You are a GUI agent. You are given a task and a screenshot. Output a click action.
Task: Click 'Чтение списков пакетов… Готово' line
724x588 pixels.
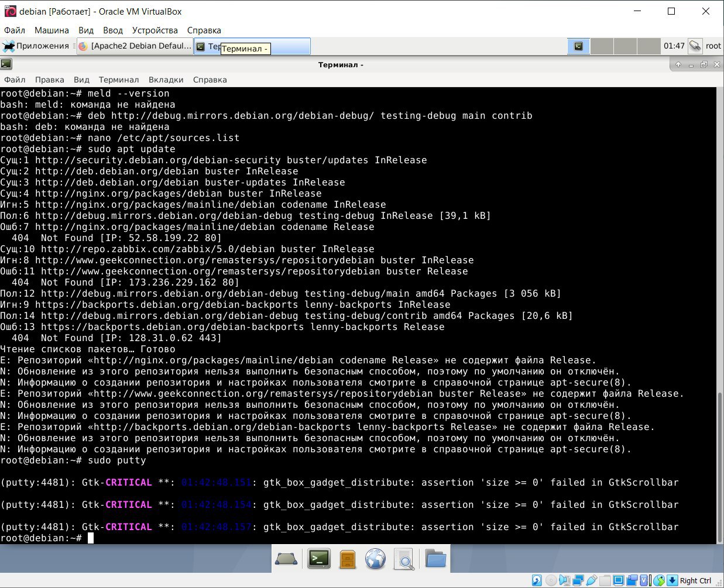pyautogui.click(x=88, y=349)
